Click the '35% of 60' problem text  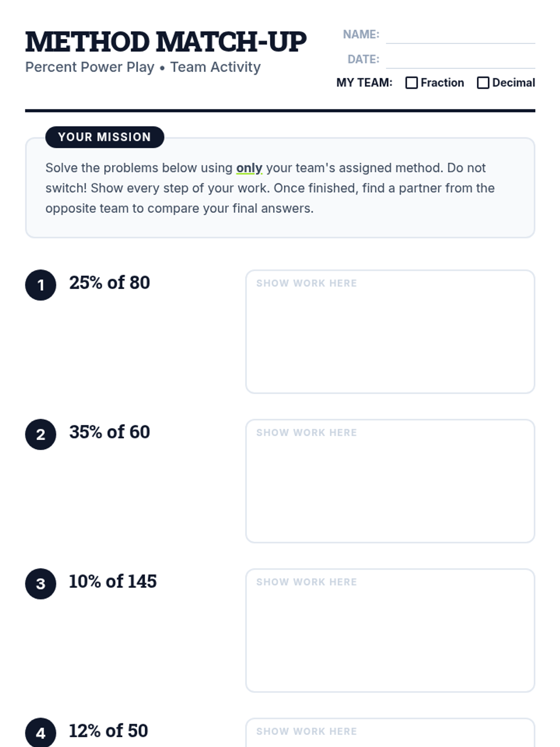[x=110, y=432]
